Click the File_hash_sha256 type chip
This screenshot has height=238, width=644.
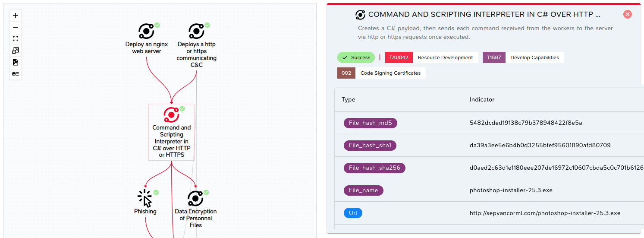pyautogui.click(x=374, y=168)
